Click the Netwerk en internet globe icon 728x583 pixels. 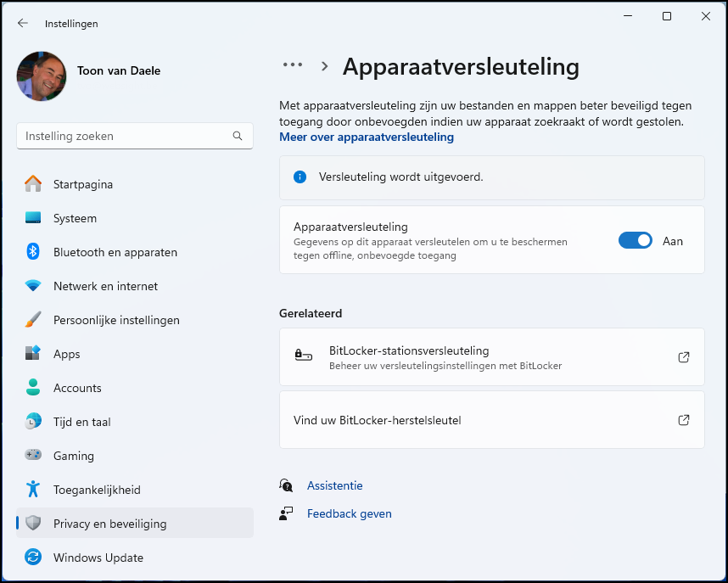[32, 286]
